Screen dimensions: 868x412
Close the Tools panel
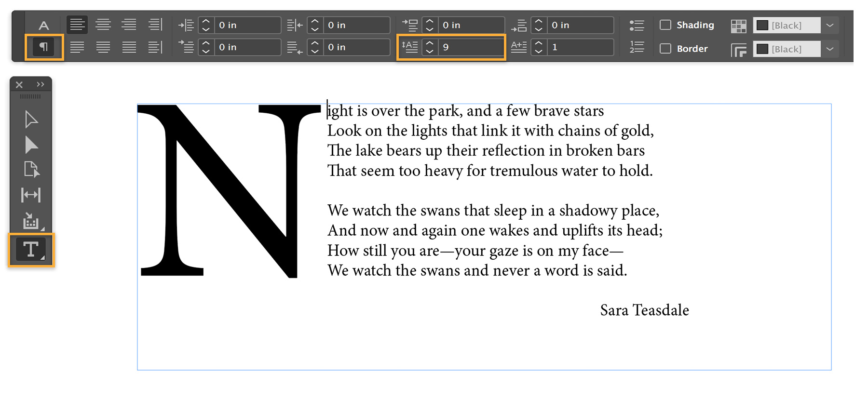point(19,84)
